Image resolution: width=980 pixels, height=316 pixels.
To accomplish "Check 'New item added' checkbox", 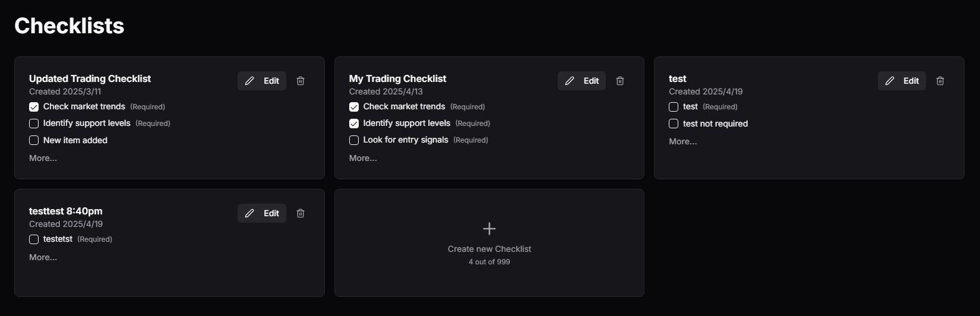I will pyautogui.click(x=34, y=140).
